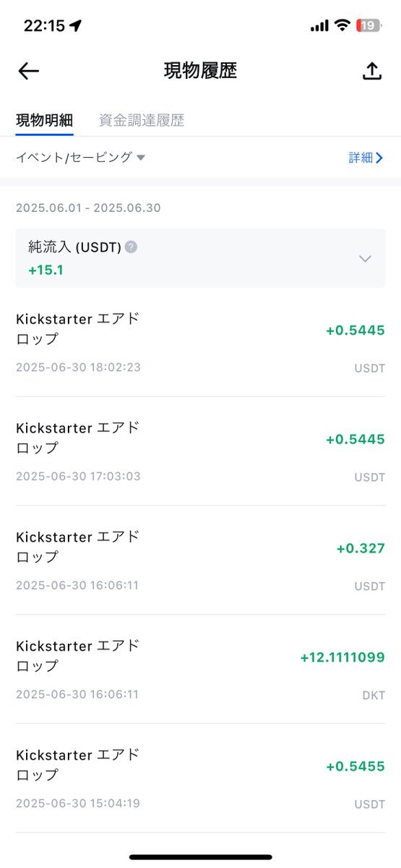401x868 pixels.
Task: Tap the back arrow icon
Action: pos(28,71)
